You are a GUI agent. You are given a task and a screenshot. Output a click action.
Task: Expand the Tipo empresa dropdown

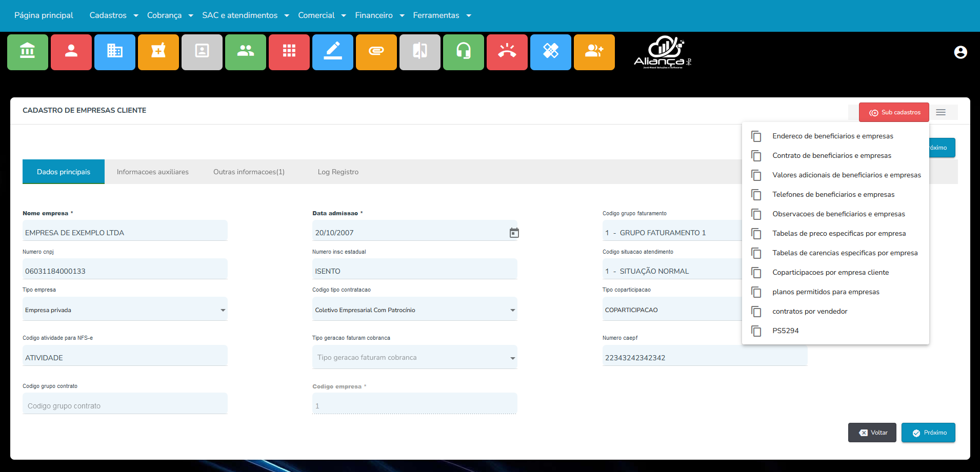coord(223,310)
